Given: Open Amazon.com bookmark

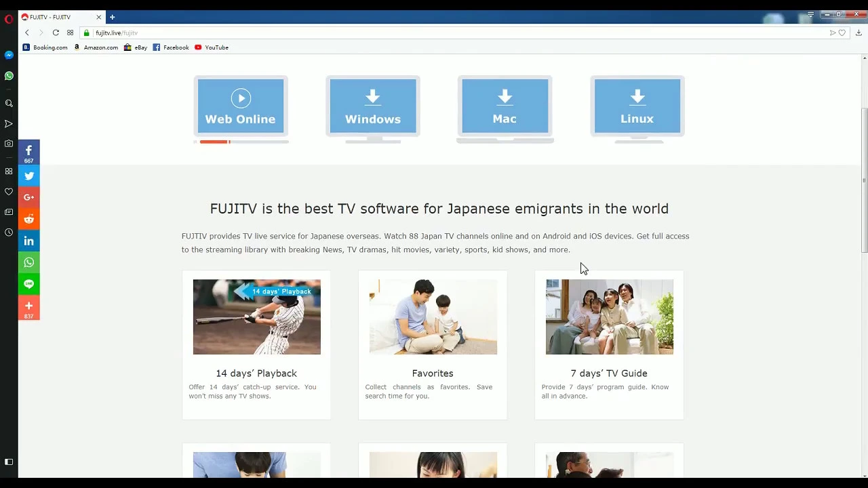Looking at the screenshot, I should coord(96,47).
